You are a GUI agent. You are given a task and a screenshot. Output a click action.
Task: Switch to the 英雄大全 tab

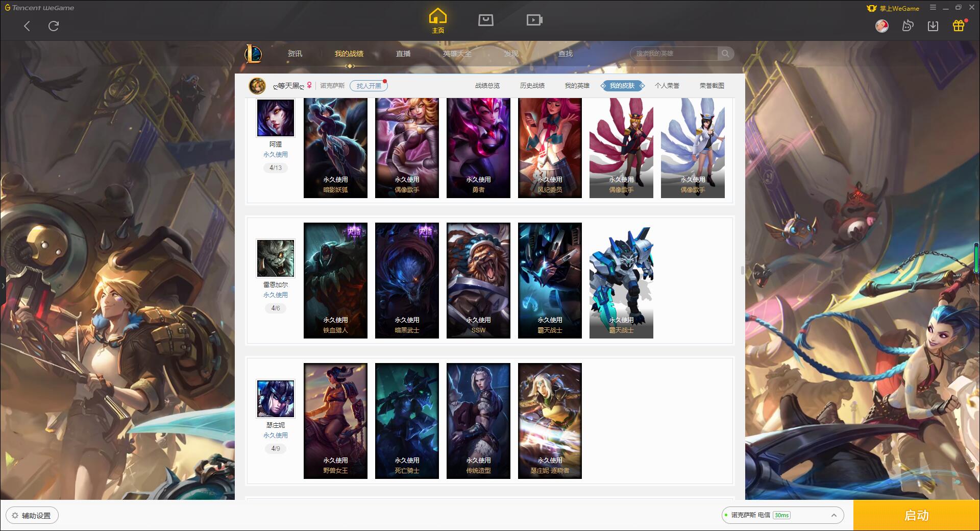click(457, 54)
